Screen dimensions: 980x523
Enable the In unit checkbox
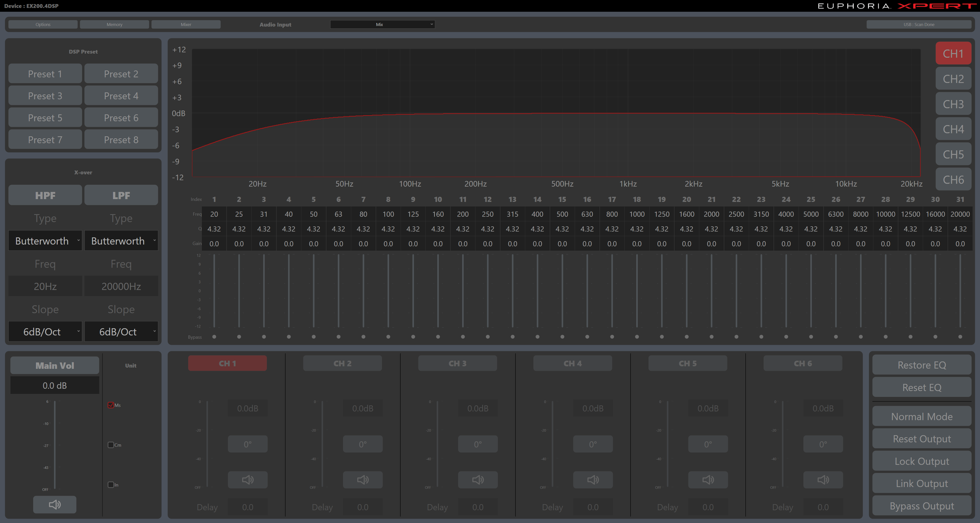[111, 484]
